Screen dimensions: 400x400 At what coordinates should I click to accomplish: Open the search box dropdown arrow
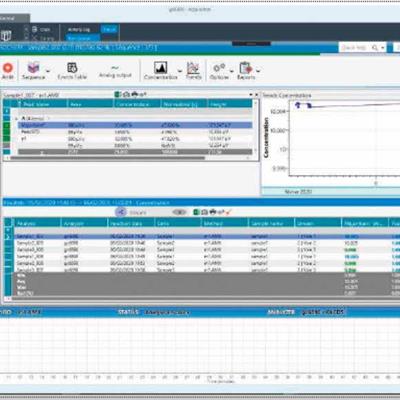[x=383, y=48]
